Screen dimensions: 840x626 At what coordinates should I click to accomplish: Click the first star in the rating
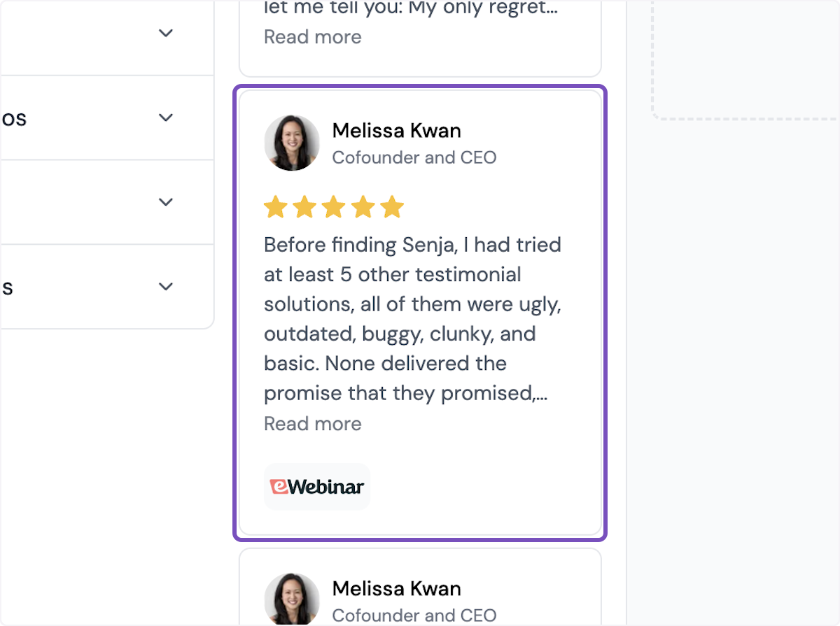(276, 206)
